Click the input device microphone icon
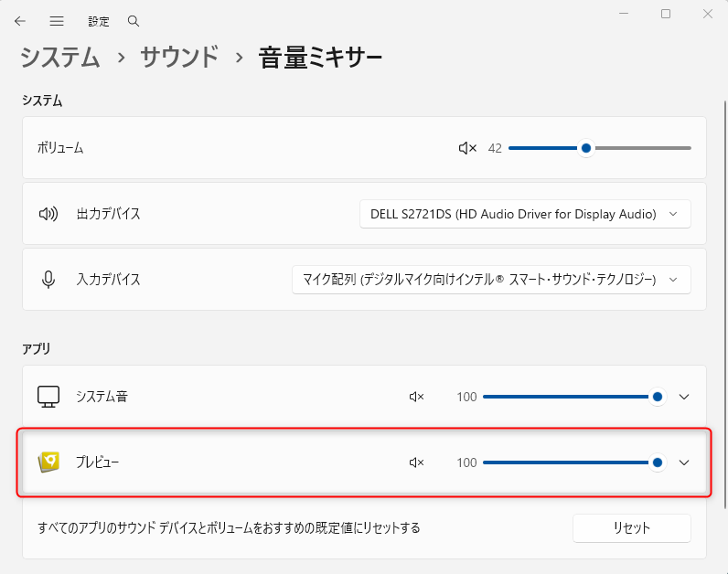The height and width of the screenshot is (574, 728). click(48, 280)
